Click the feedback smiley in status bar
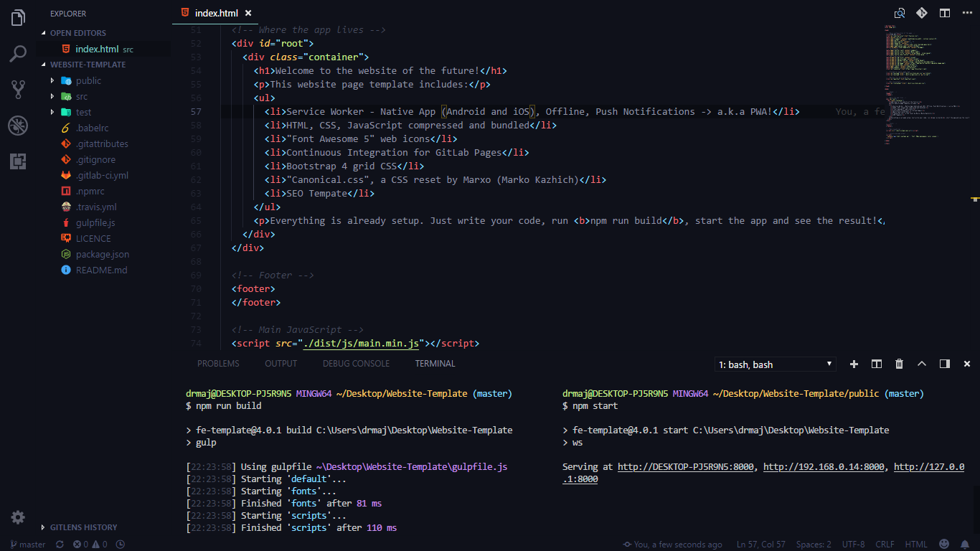The width and height of the screenshot is (980, 551). point(944,545)
